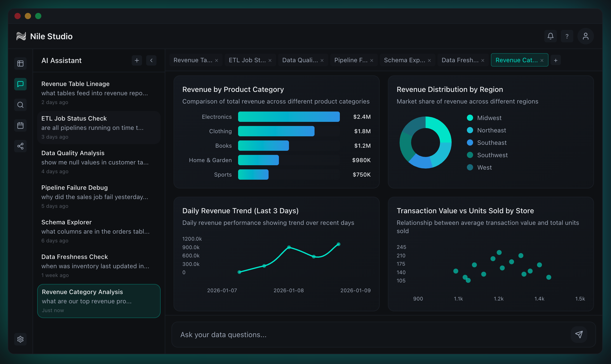611x364 pixels.
Task: Switch to the Data Quality tab
Action: click(x=300, y=60)
